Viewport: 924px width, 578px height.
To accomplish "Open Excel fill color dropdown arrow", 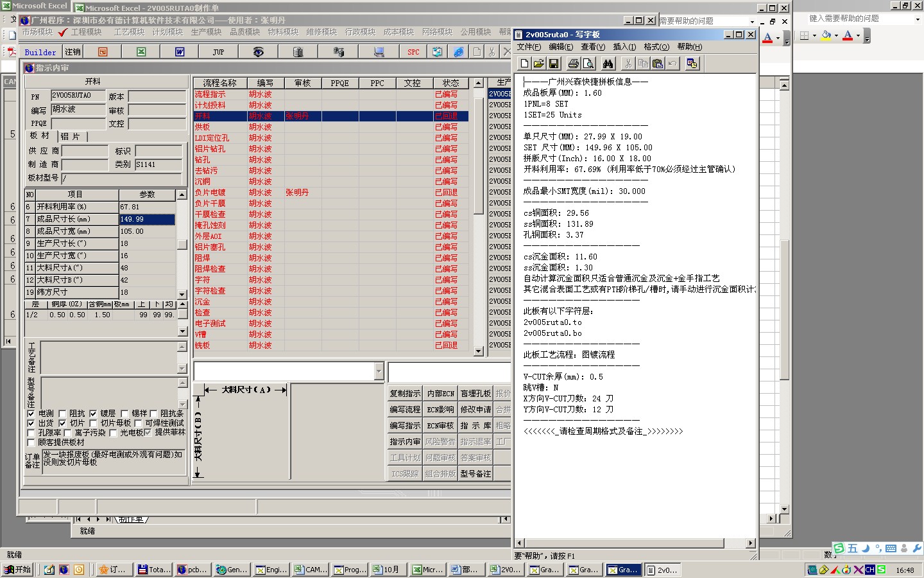I will [x=836, y=35].
